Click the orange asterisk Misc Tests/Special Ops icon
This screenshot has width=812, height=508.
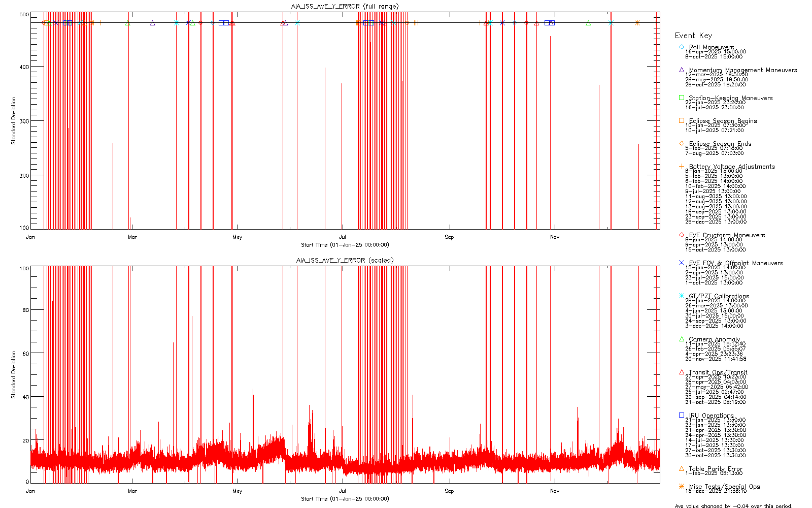682,486
